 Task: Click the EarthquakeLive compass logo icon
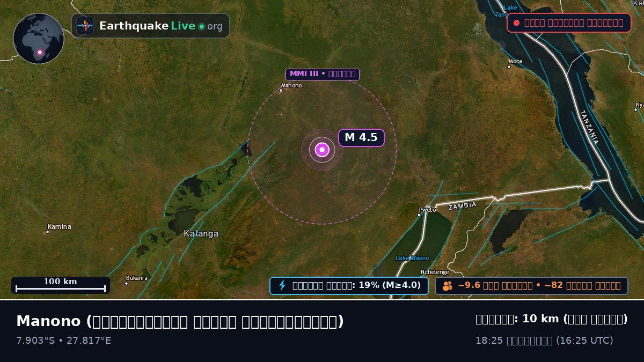(x=85, y=26)
